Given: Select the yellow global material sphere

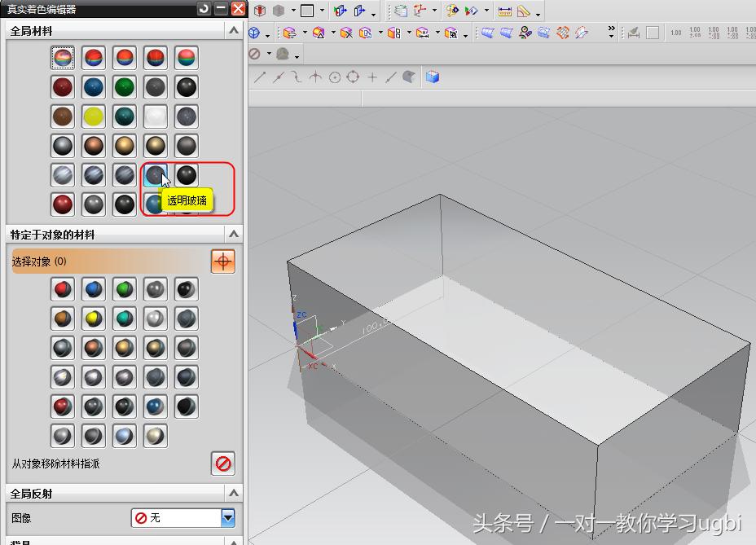Looking at the screenshot, I should pyautogui.click(x=94, y=116).
